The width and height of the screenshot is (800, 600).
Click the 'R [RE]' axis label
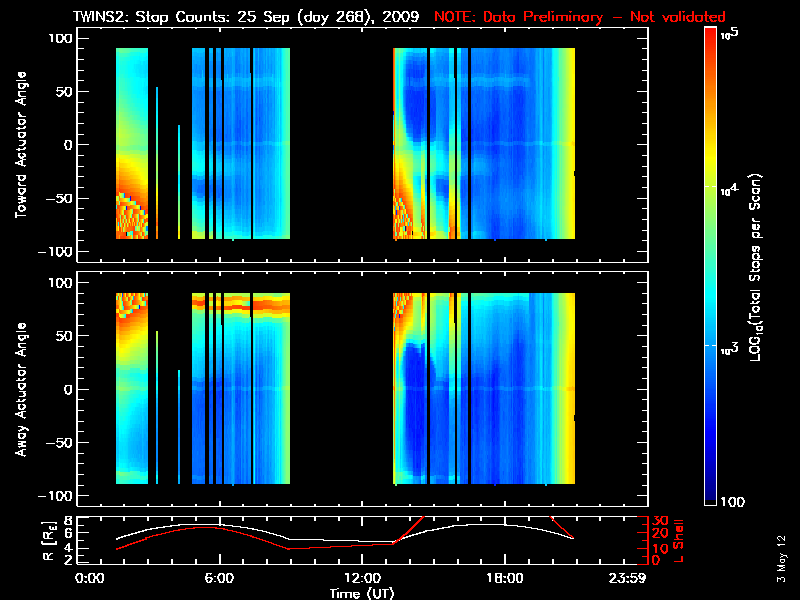tap(48, 542)
